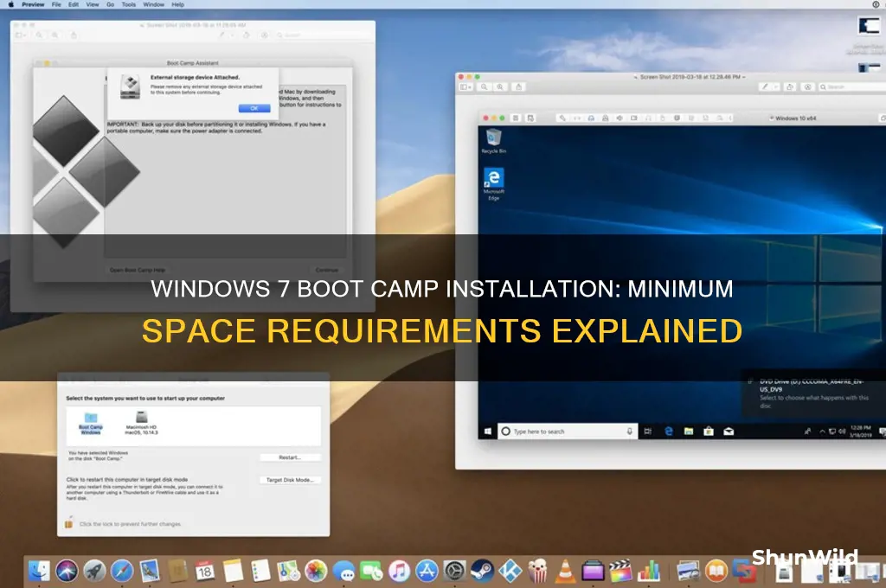The height and width of the screenshot is (588, 886).
Task: Open the Help menu
Action: [178, 4]
